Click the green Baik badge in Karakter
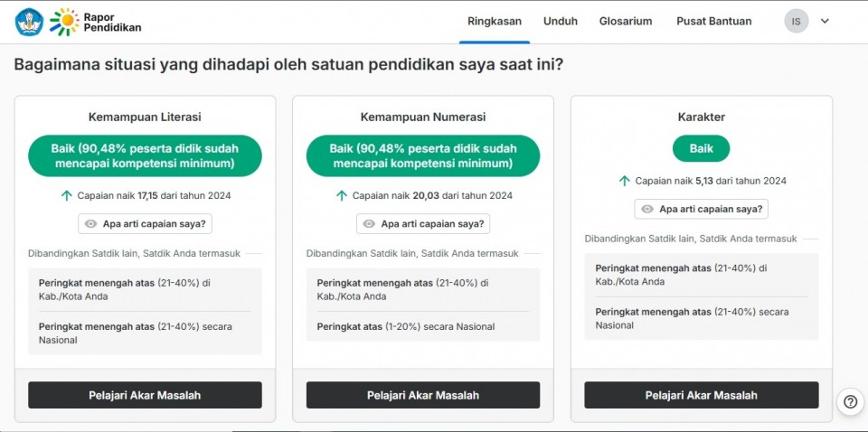868x432 pixels. [701, 148]
